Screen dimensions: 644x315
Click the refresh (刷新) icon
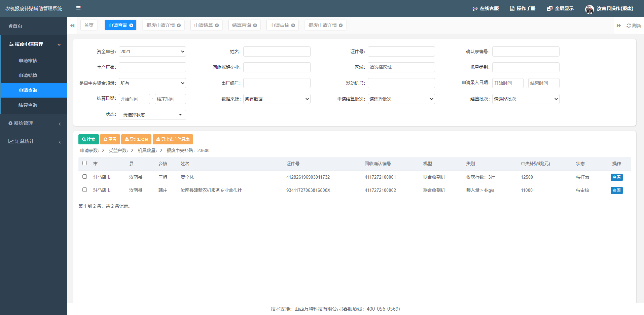(x=629, y=26)
